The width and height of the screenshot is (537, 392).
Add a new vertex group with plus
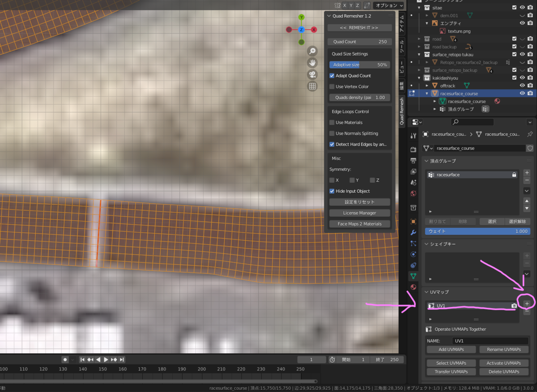click(527, 172)
